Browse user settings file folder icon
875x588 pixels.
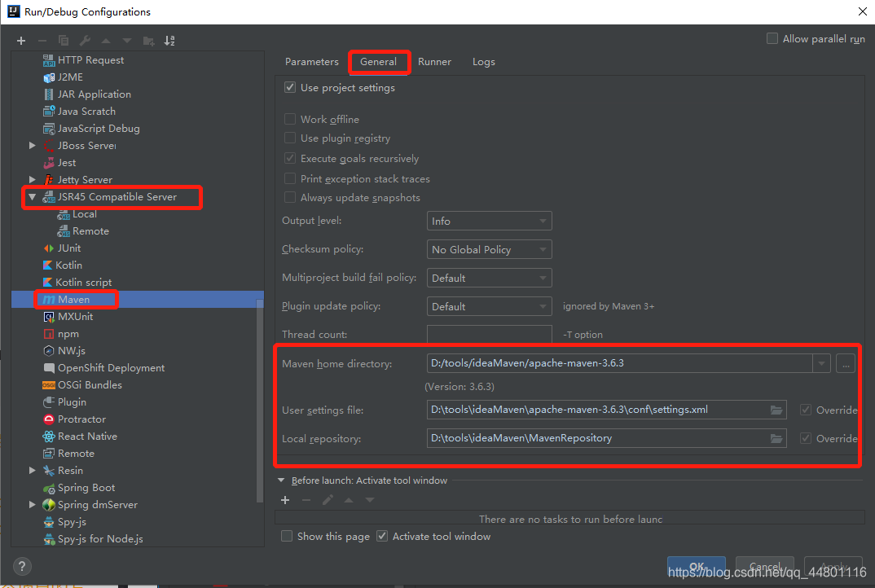pos(776,410)
